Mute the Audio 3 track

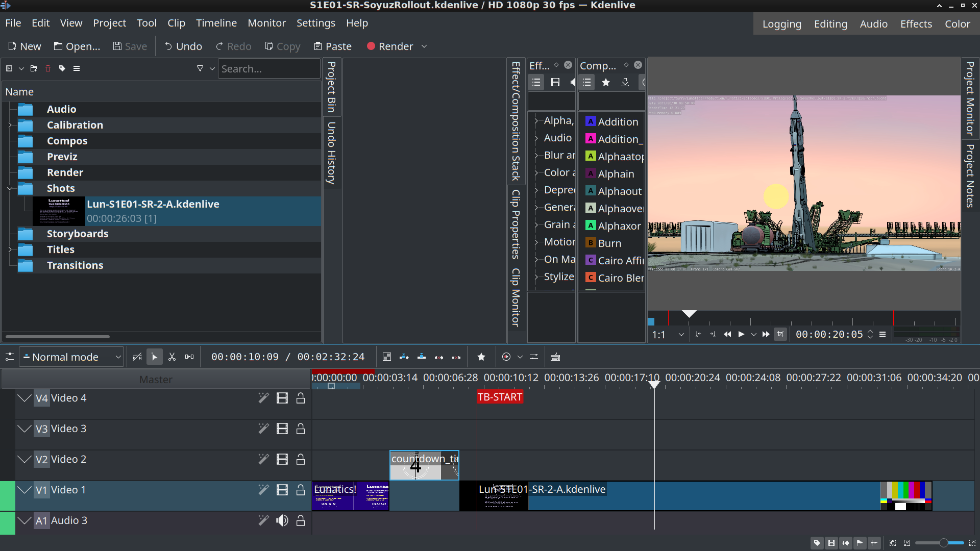click(282, 521)
